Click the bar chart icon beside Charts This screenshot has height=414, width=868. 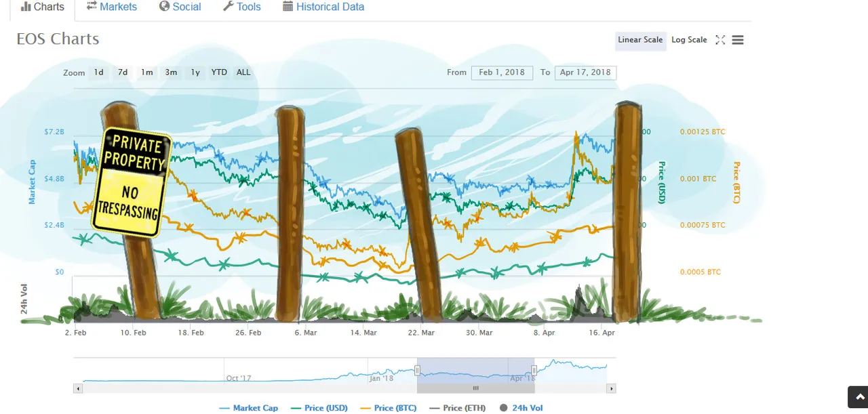(x=25, y=7)
